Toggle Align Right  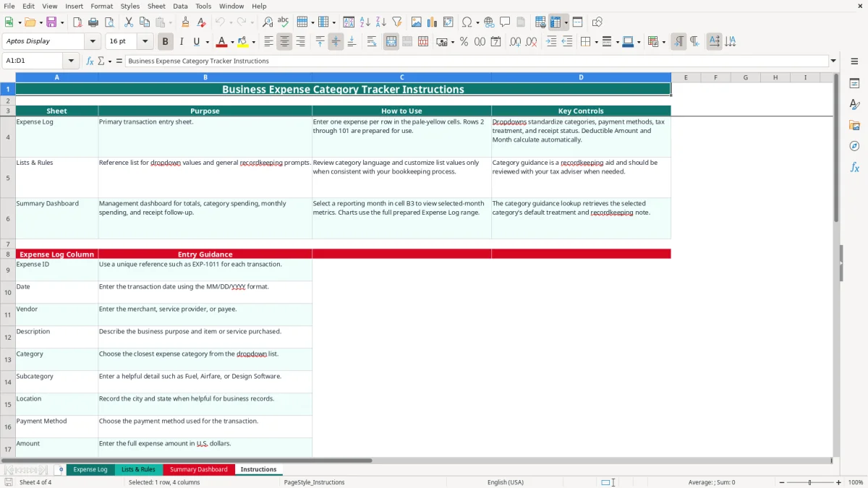point(300,42)
